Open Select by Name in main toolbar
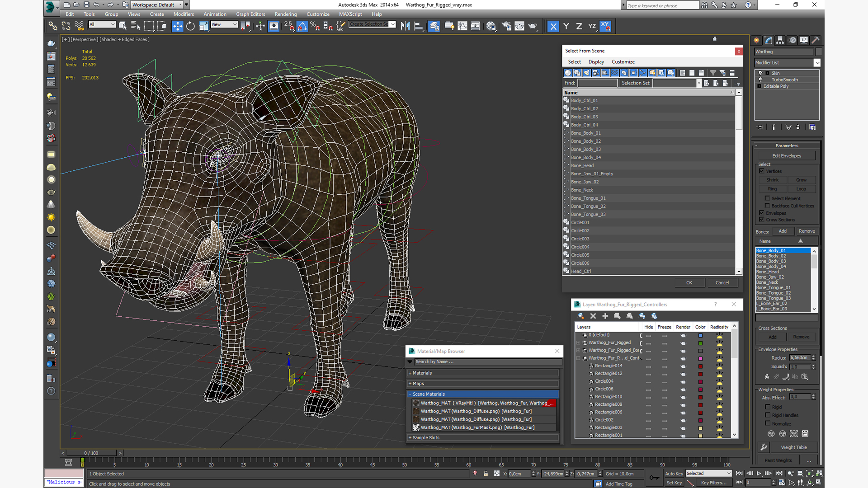 tap(136, 26)
